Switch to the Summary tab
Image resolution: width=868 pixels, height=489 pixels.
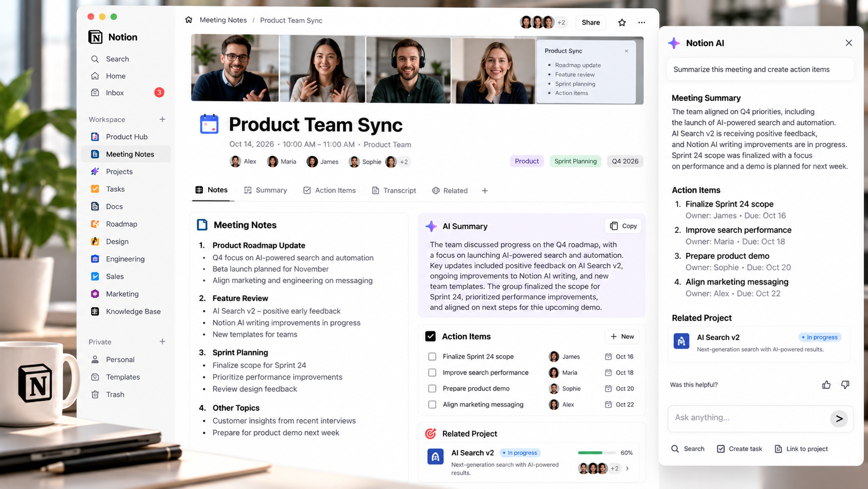pos(266,190)
